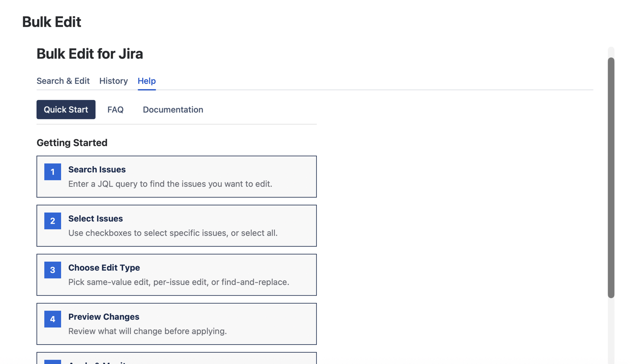Click the Quick Start button
This screenshot has width=636, height=364.
pos(66,110)
